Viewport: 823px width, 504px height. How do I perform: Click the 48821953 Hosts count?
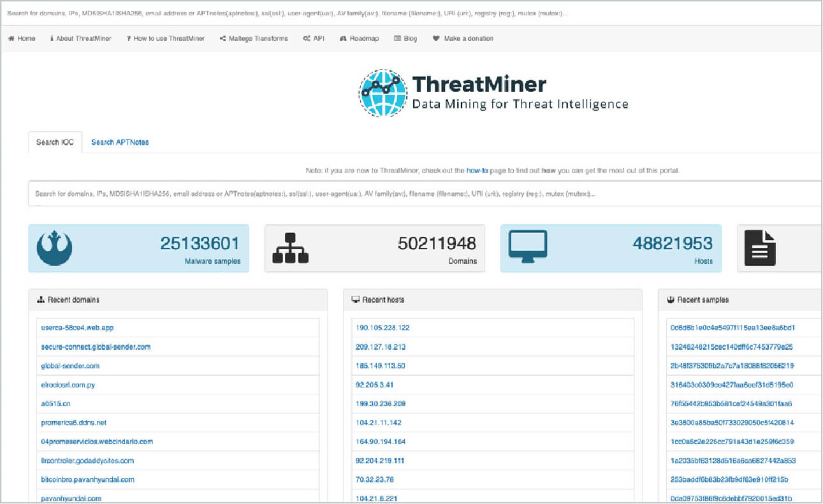click(x=673, y=243)
